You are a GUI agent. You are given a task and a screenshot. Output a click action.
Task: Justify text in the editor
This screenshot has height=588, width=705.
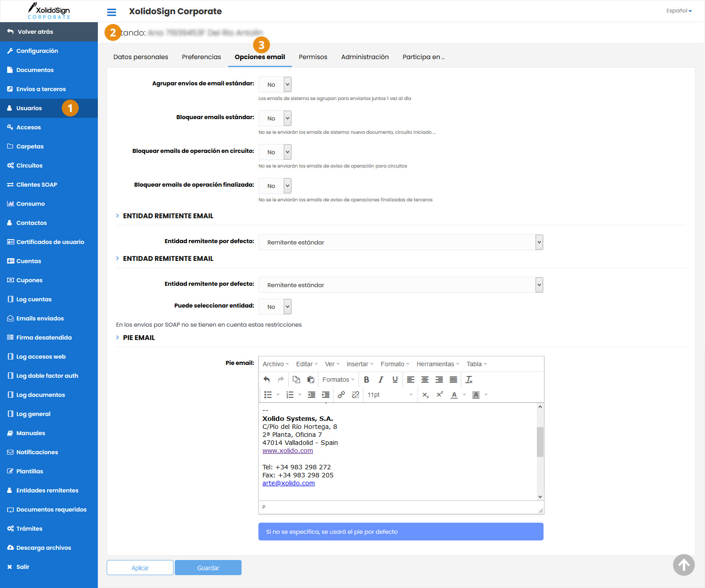(x=453, y=380)
